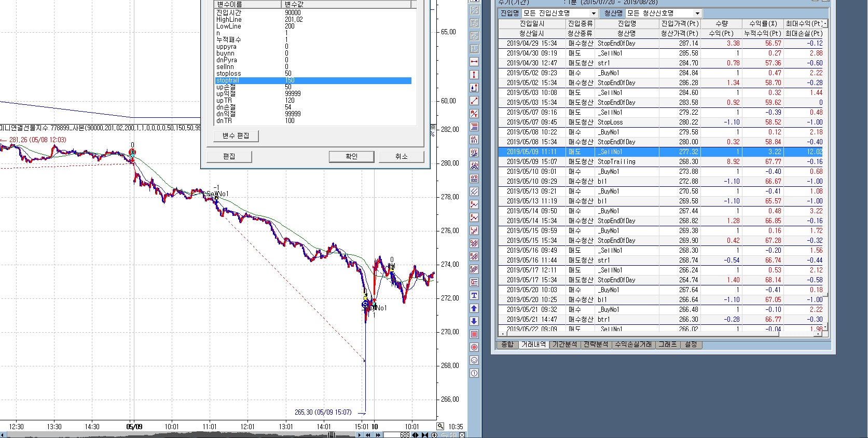Screen dimensions: 868x438
Task: Click the fast-forward chart scroll button
Action: [x=378, y=435]
